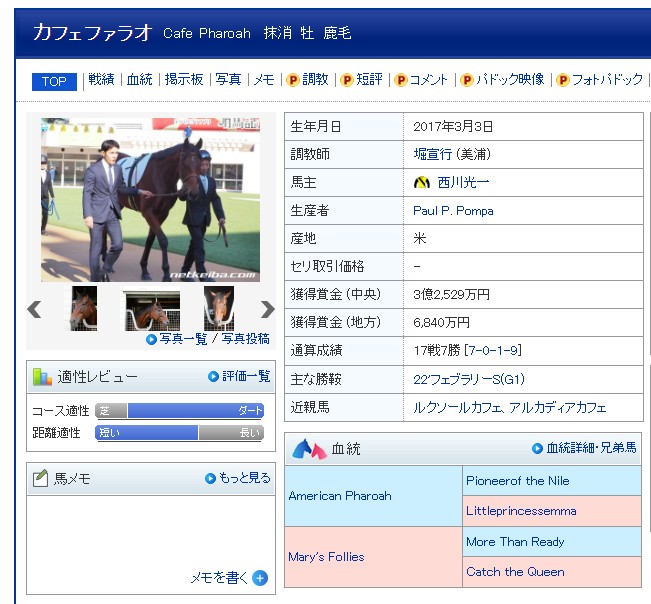The width and height of the screenshot is (651, 604).
Task: Open sire American Pharoah pedigree link
Action: pos(339,496)
